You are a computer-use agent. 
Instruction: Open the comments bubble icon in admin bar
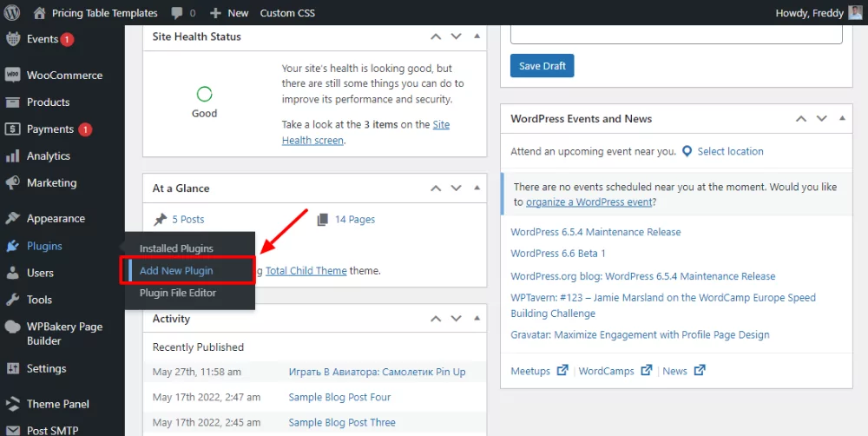click(x=177, y=13)
